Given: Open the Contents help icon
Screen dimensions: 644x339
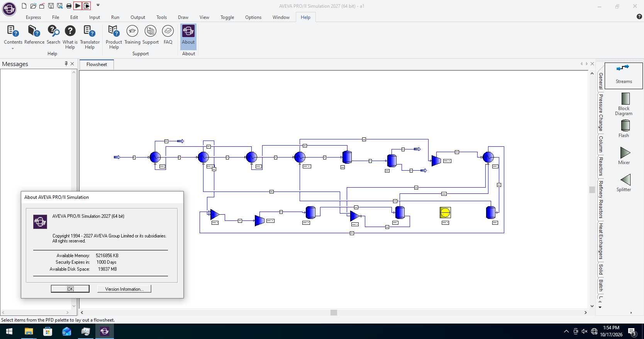Looking at the screenshot, I should [x=13, y=31].
